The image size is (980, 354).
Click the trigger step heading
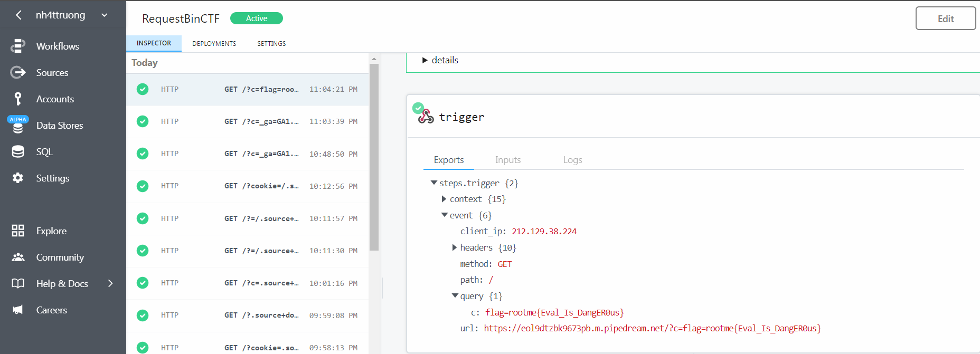[x=461, y=117]
